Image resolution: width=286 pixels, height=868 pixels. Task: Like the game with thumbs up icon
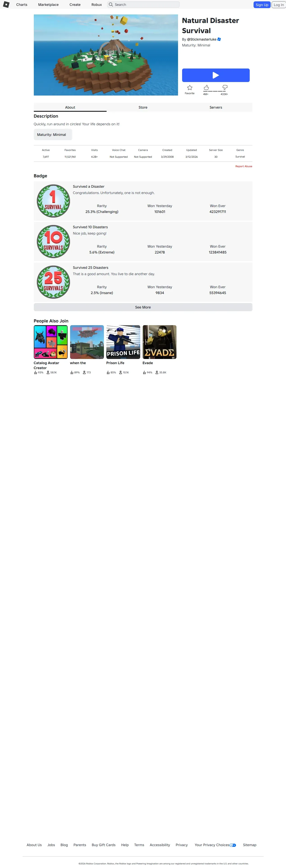pos(206,88)
